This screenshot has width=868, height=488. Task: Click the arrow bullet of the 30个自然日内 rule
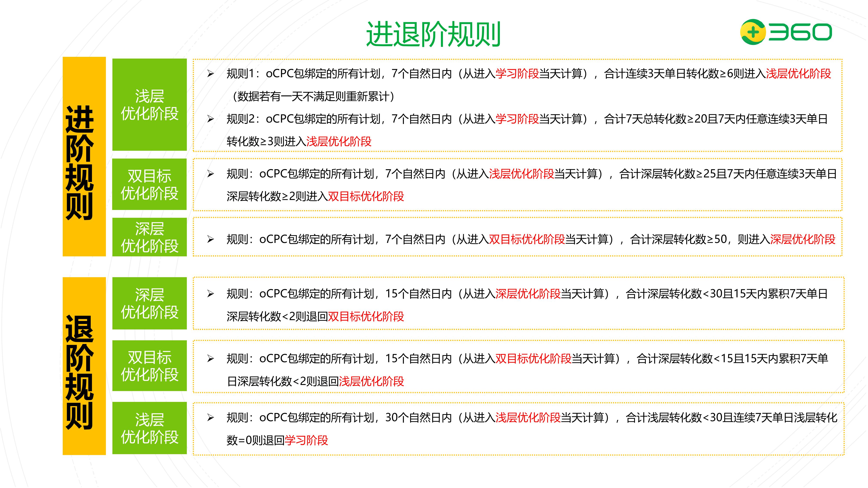click(x=210, y=418)
